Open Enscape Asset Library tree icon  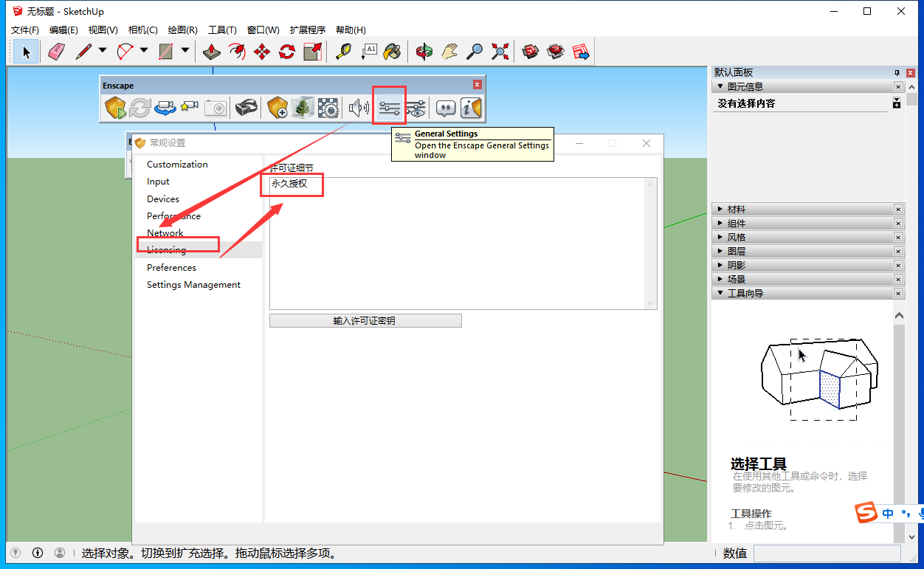pyautogui.click(x=302, y=108)
